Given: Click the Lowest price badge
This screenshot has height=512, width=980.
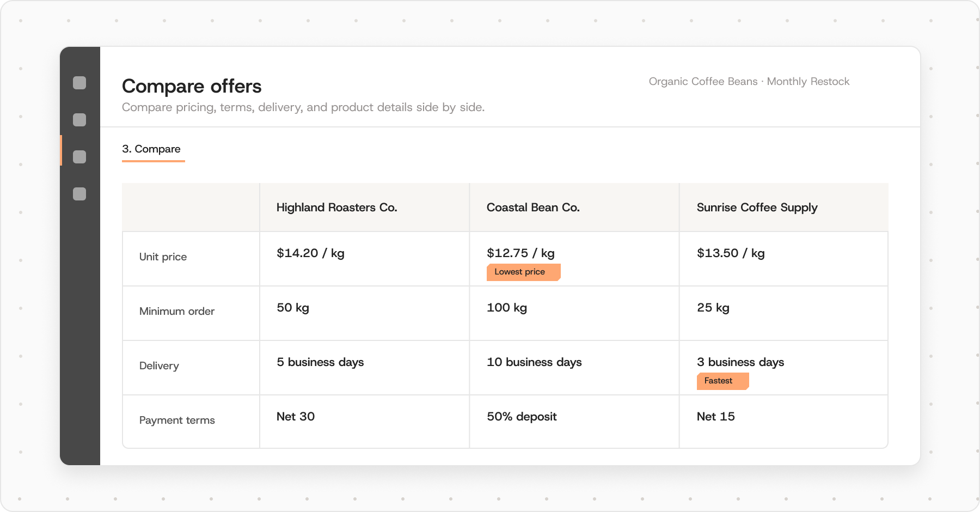Looking at the screenshot, I should click(524, 272).
